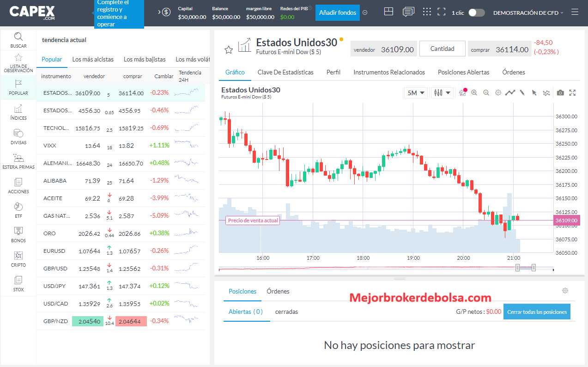Click the Cantidad input field
The width and height of the screenshot is (588, 367).
[442, 49]
